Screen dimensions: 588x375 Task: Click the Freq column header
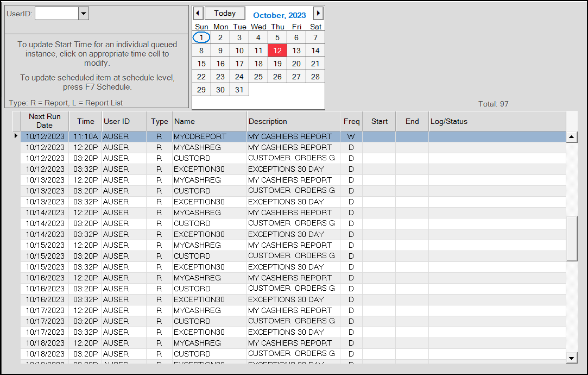pyautogui.click(x=351, y=121)
